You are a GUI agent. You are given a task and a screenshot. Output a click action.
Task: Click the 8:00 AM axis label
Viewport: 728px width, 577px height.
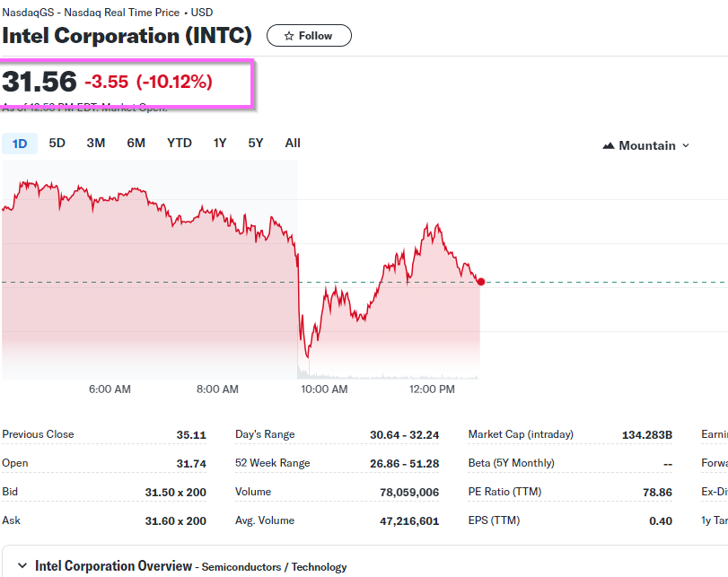[217, 389]
